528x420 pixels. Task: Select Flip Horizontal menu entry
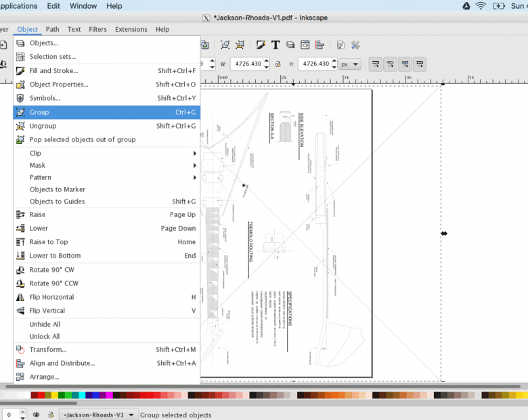pos(51,297)
